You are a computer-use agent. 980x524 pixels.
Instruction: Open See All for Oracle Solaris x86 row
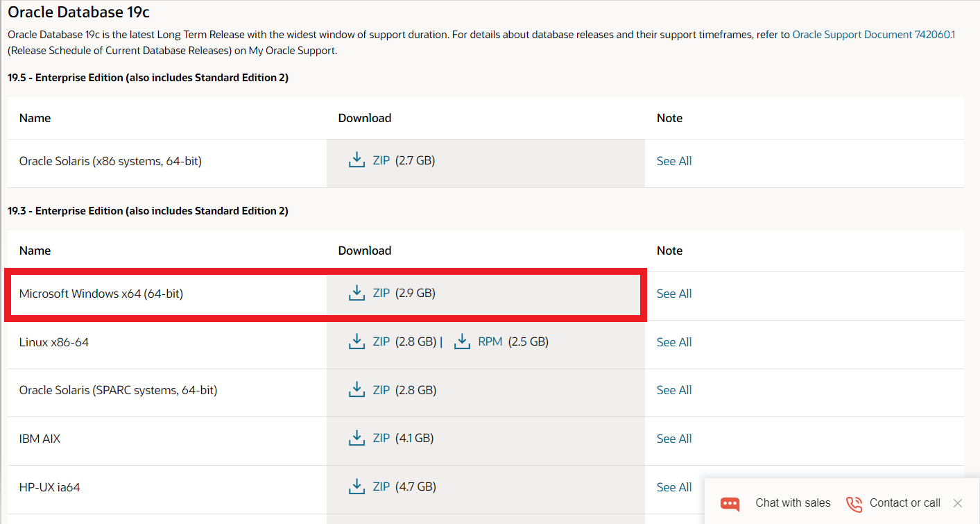tap(674, 161)
